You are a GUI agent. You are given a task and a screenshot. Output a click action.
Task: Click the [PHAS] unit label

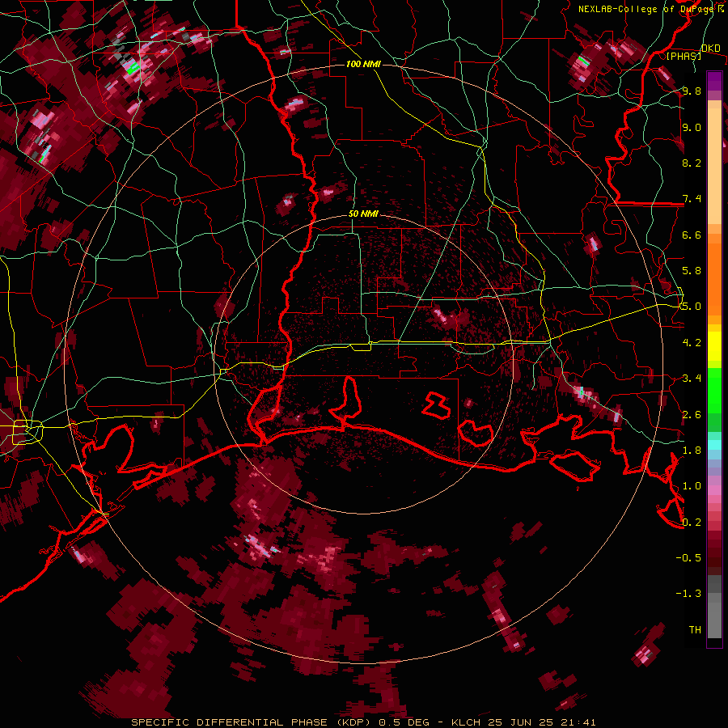[684, 56]
